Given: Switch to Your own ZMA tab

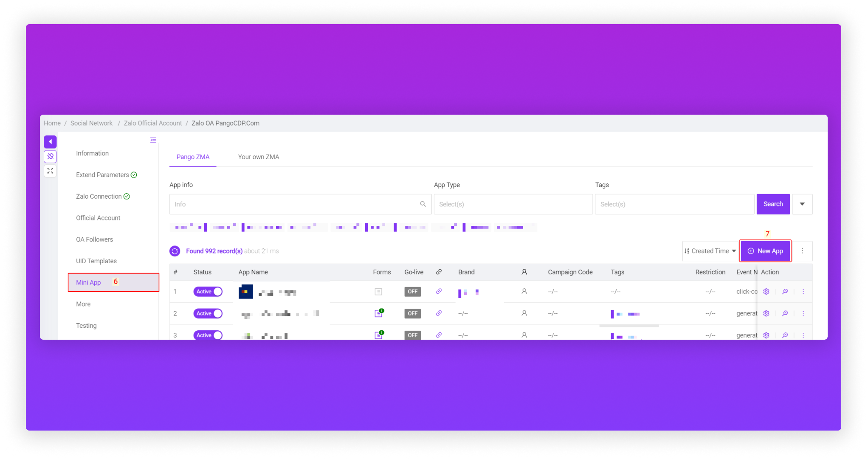Looking at the screenshot, I should (x=258, y=157).
